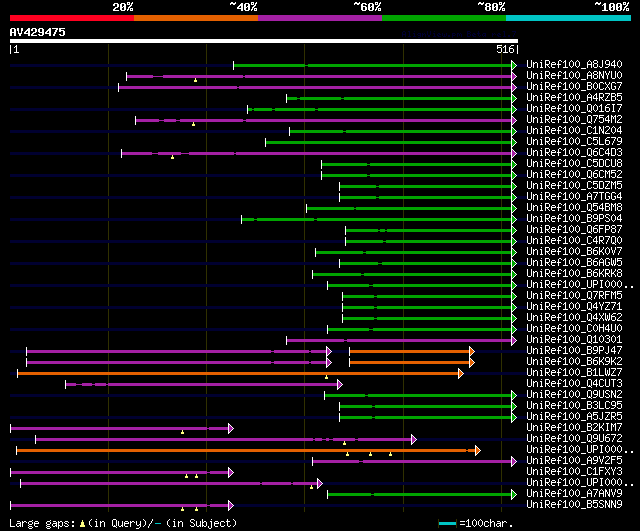Click UniRef100_C5DZM5 hit name
640x531 pixels.
coord(574,186)
